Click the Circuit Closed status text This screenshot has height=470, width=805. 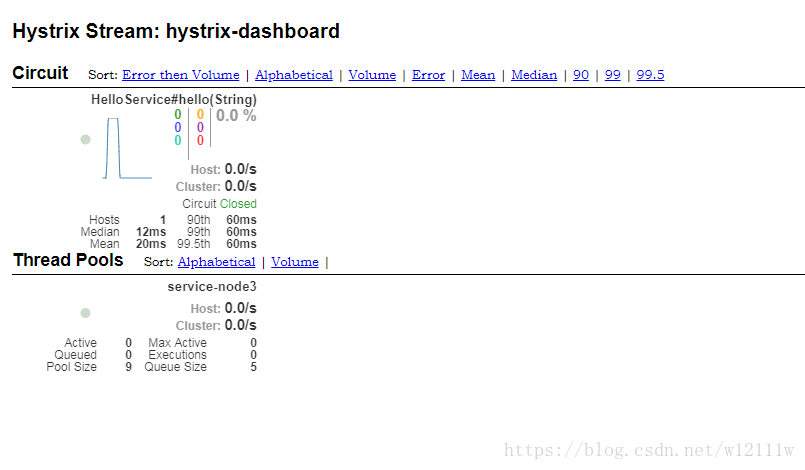(219, 204)
